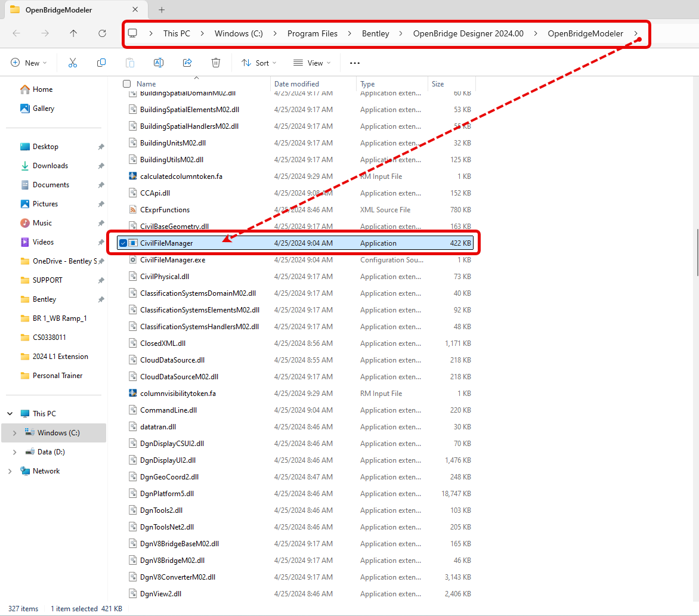Click the Delete trash icon
The width and height of the screenshot is (699, 616).
[x=216, y=63]
